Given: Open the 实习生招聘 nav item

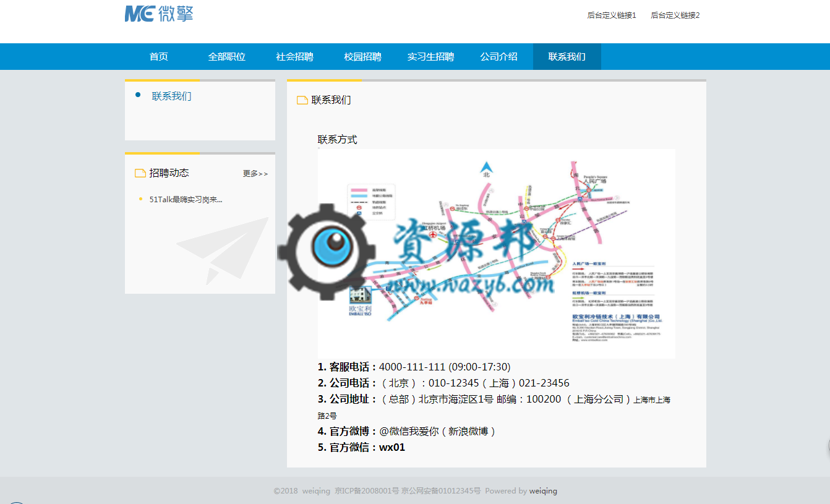Looking at the screenshot, I should (431, 57).
